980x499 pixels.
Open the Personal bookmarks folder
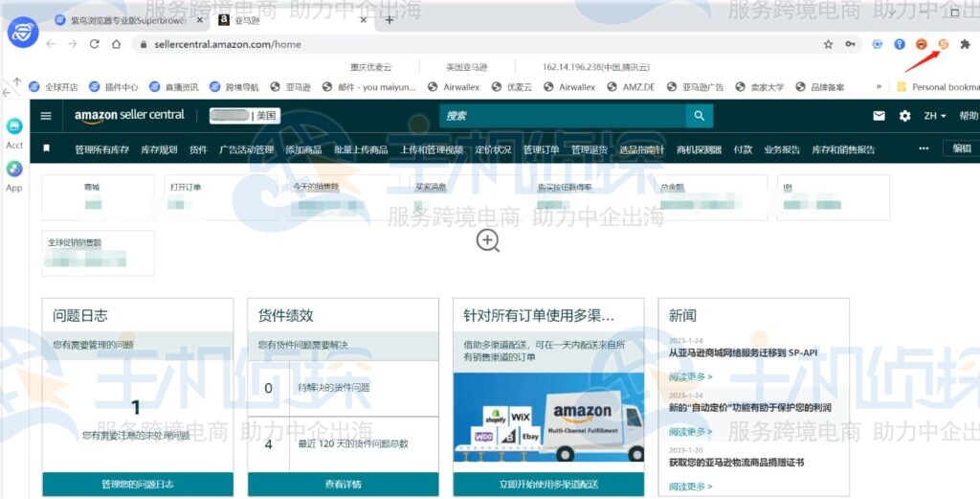point(938,87)
